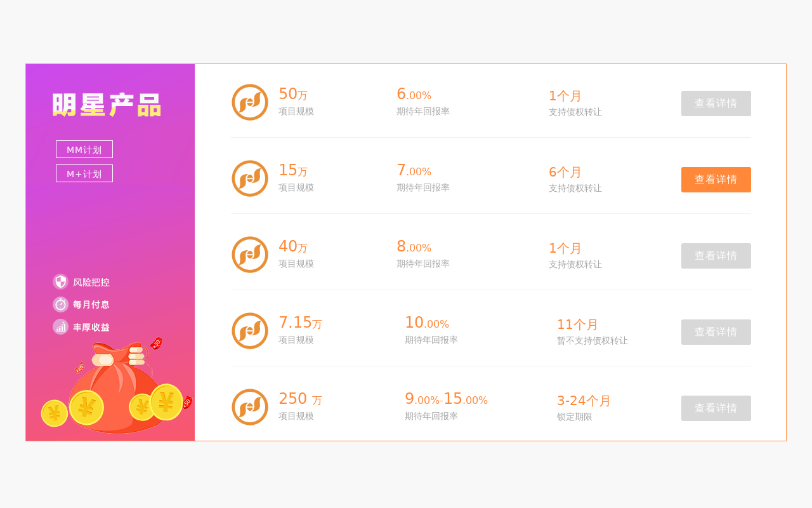812x508 pixels.
Task: Switch to the M+计划 tab
Action: point(84,173)
